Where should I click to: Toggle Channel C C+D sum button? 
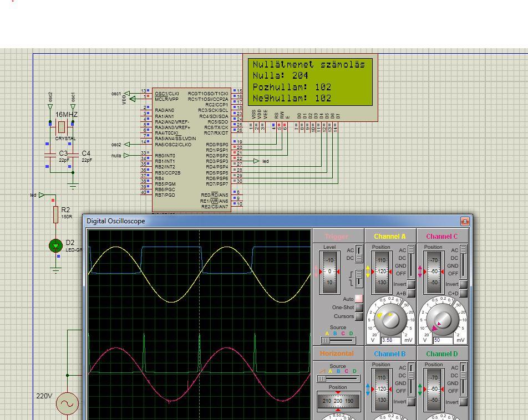(x=463, y=293)
